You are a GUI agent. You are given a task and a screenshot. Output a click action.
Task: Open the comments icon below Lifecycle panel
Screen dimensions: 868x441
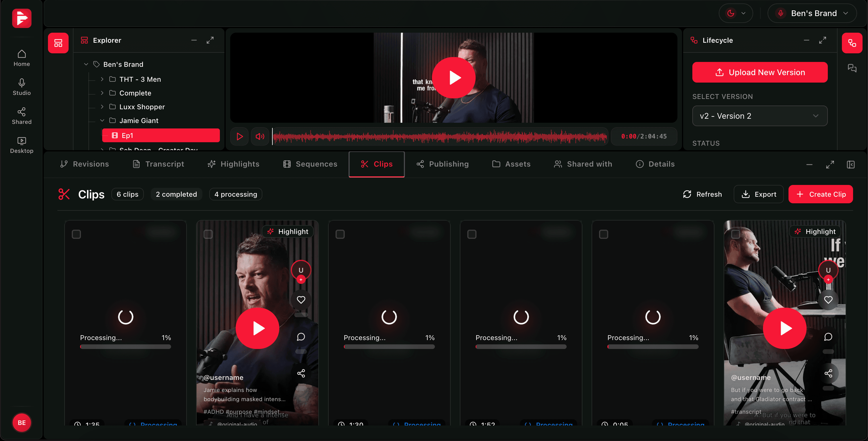click(x=852, y=68)
